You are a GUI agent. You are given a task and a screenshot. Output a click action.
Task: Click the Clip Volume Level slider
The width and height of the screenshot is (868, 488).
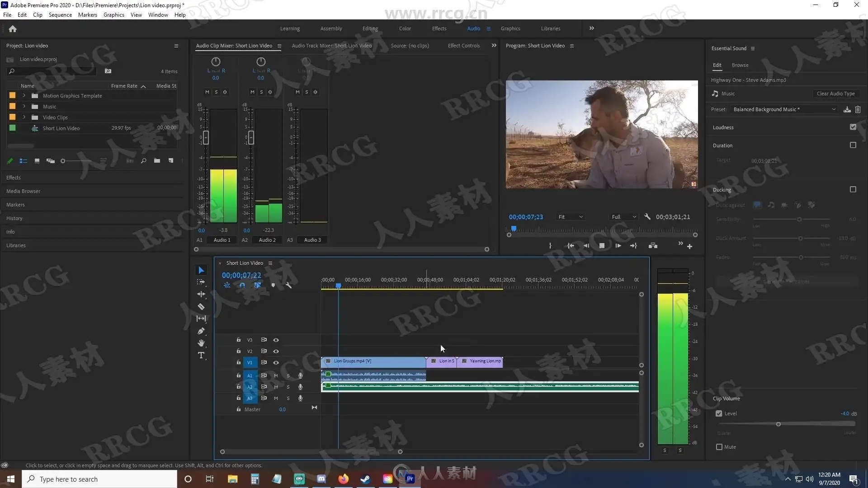(x=778, y=424)
